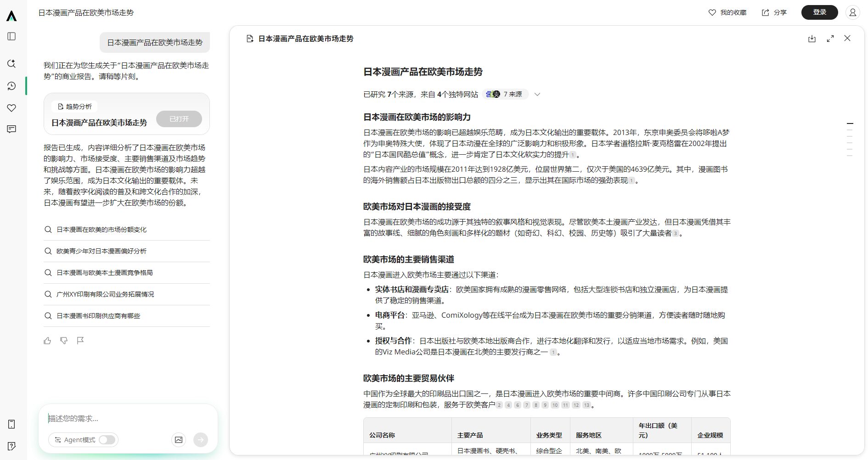Open the user profile avatar menu

852,12
